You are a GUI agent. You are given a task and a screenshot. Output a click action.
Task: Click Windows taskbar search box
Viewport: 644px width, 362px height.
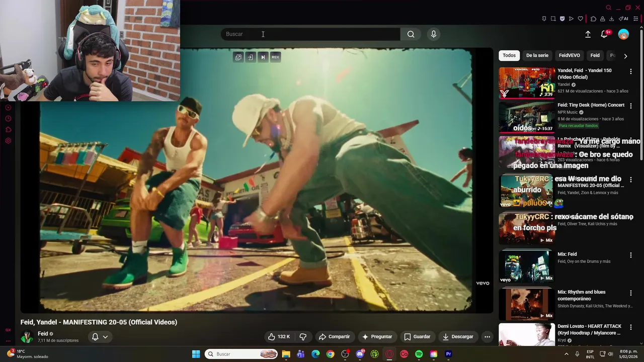tap(242, 354)
